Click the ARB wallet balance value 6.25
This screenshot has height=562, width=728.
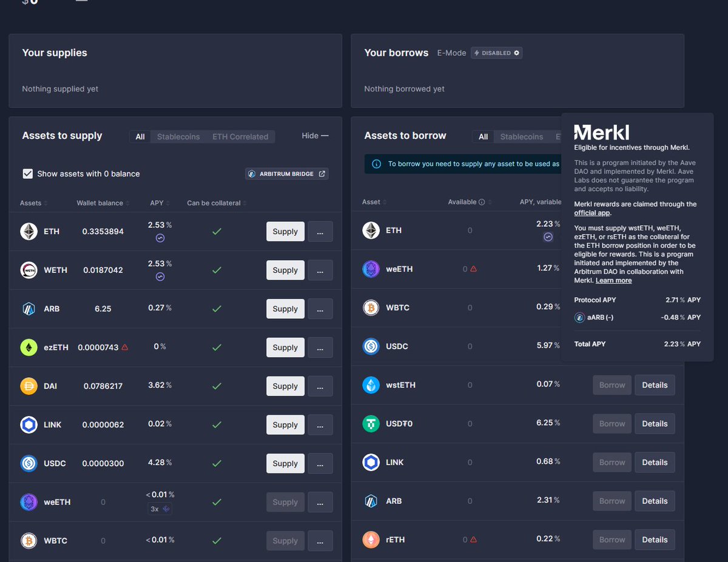point(103,309)
